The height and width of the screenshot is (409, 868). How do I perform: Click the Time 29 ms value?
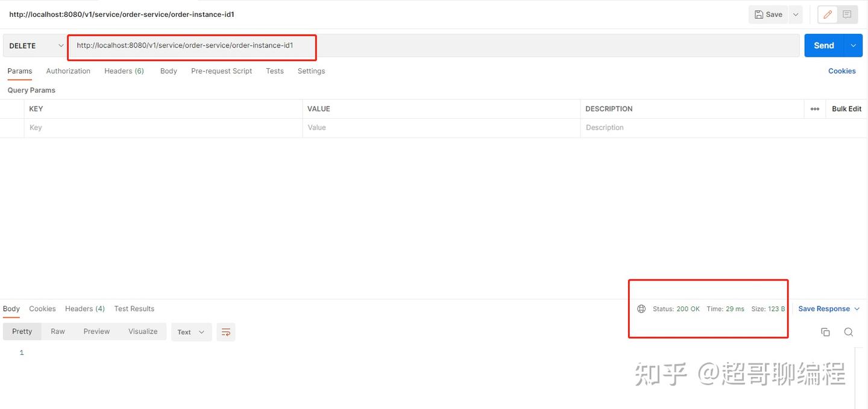735,309
